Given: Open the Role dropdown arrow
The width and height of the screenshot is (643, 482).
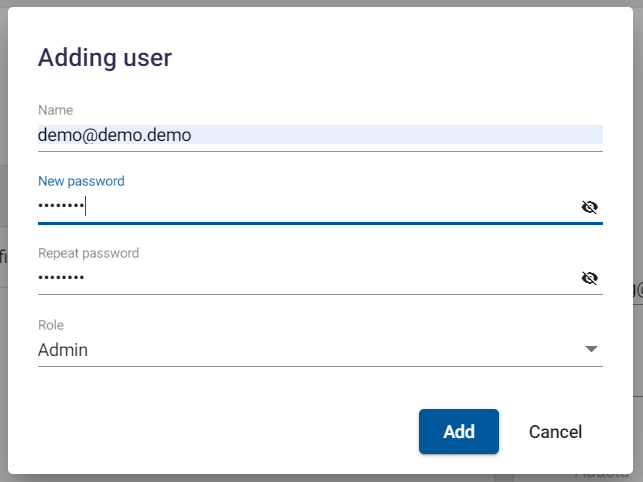Looking at the screenshot, I should click(591, 349).
